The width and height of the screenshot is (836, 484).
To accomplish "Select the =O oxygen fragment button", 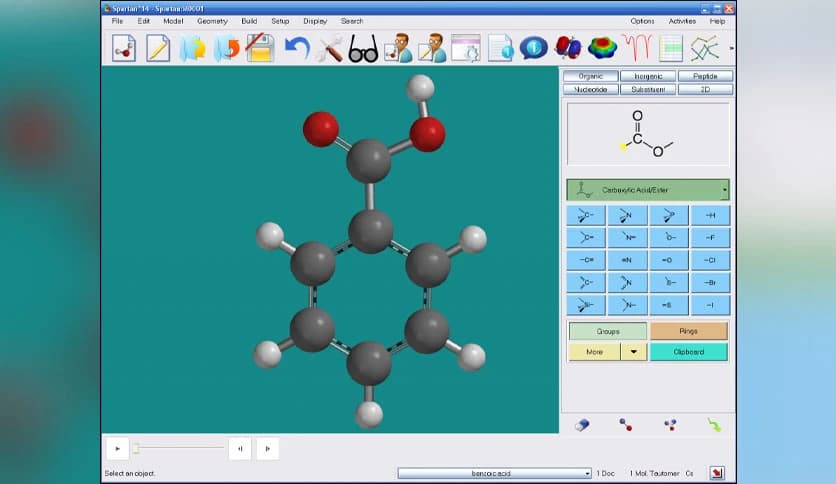I will coord(668,261).
